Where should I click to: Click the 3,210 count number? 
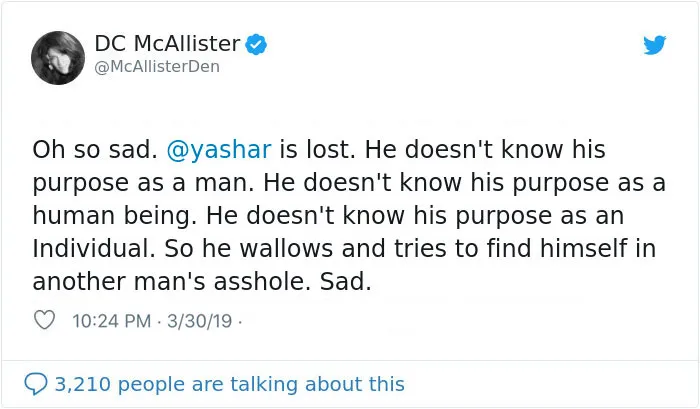[83, 384]
